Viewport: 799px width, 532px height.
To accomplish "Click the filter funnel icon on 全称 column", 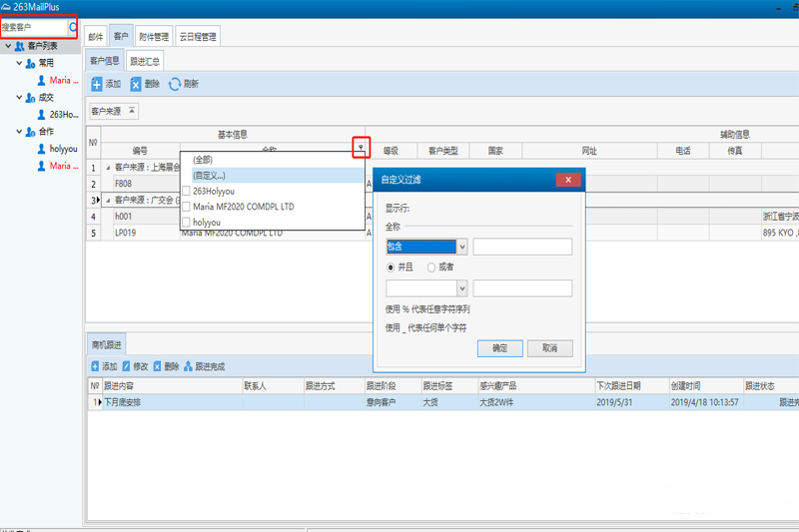I will 361,149.
